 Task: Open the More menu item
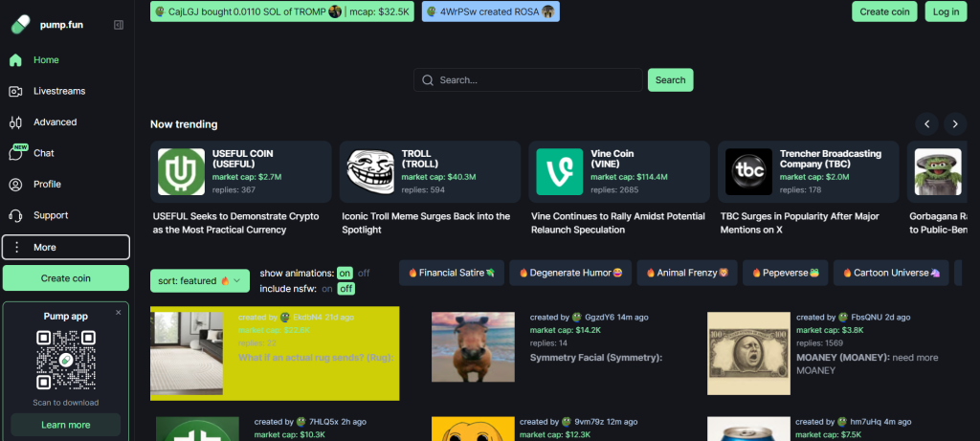[x=66, y=248]
